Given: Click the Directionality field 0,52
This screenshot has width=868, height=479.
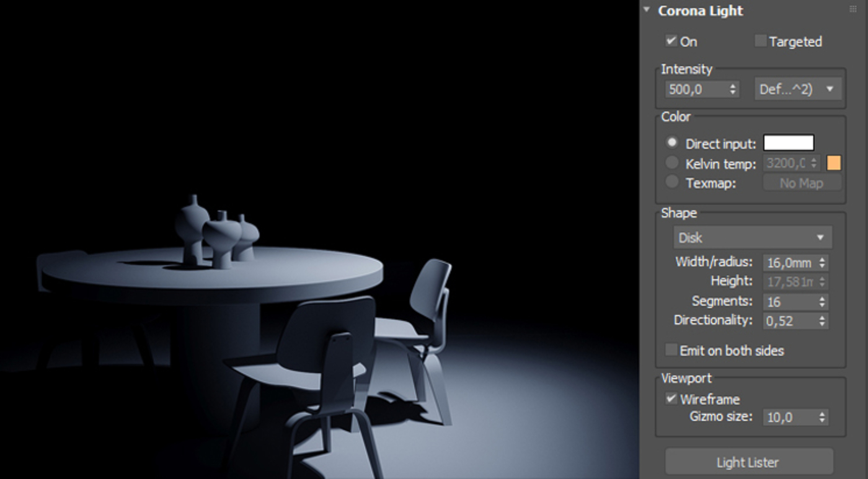Looking at the screenshot, I should click(790, 321).
